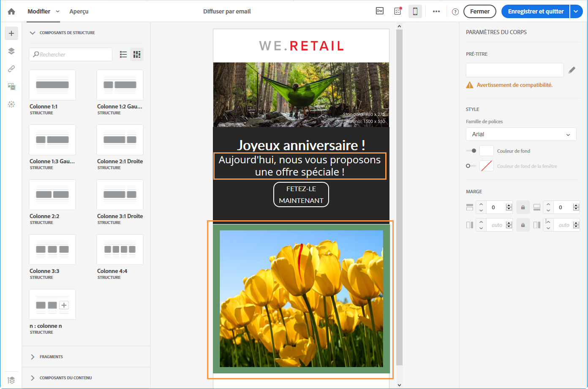Click the pencil icon beside Pré-titre field
Screen dimensions: 588x389
point(572,70)
